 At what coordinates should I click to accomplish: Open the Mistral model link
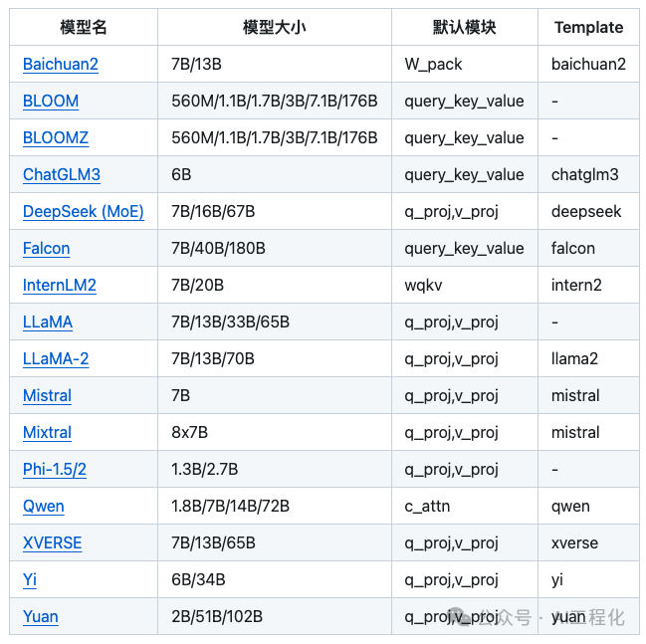pos(48,395)
